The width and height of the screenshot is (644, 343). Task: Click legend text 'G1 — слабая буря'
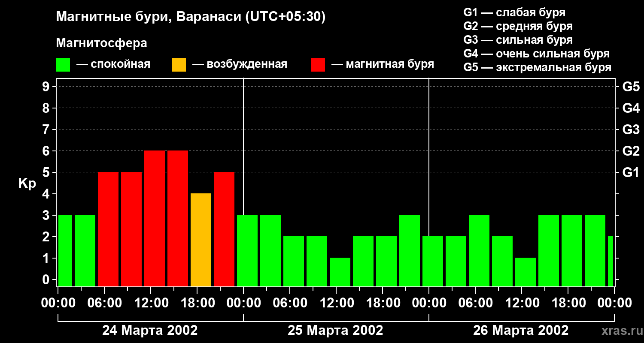pyautogui.click(x=514, y=12)
